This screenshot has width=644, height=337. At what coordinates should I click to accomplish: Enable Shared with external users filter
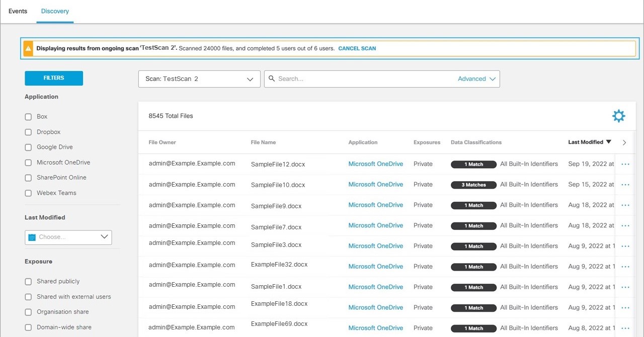click(28, 297)
